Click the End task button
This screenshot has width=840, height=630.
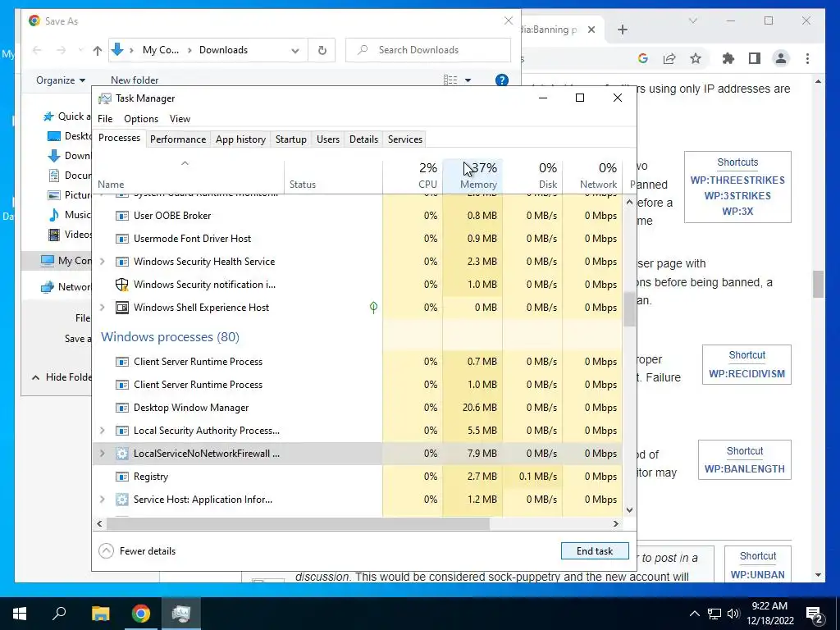595,550
